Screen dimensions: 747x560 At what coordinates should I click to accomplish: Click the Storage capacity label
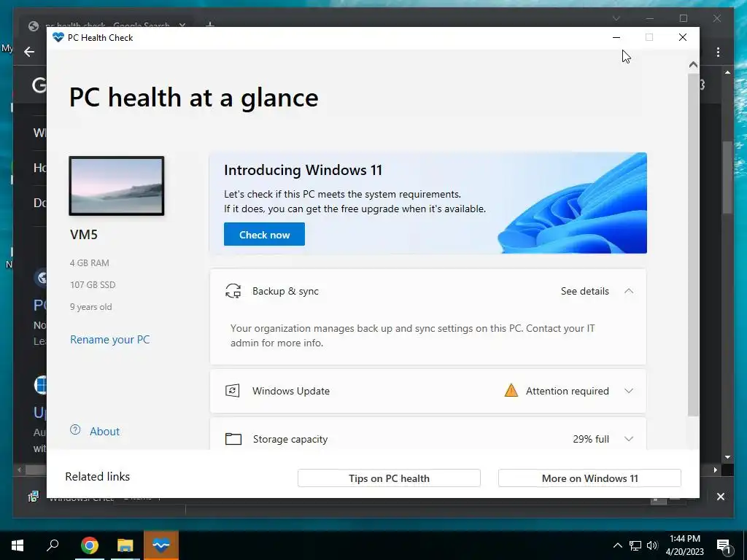290,439
